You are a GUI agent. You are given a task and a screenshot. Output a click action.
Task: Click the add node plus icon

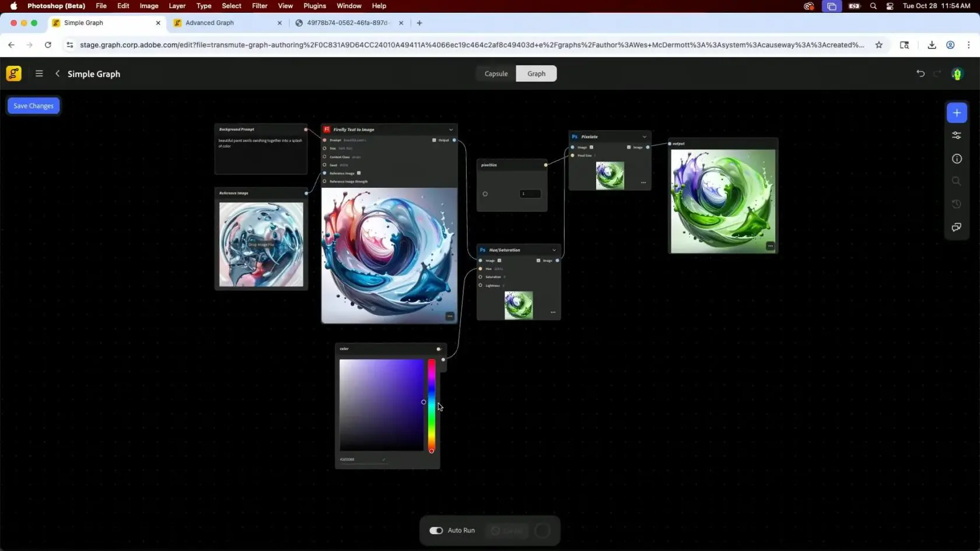pos(956,113)
